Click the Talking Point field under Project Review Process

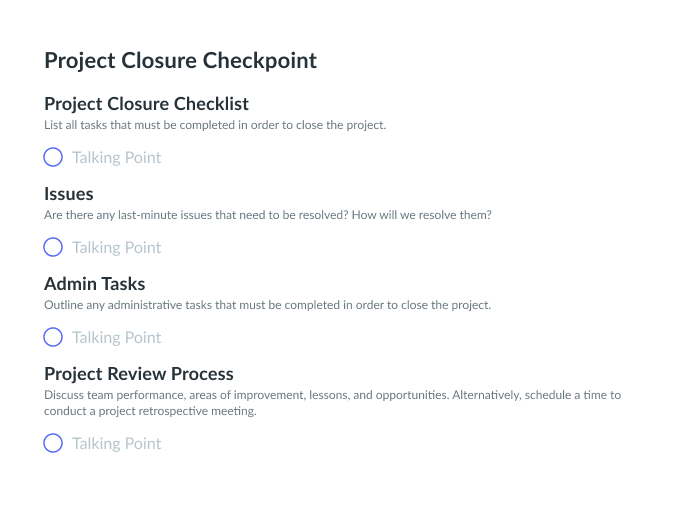(x=116, y=443)
